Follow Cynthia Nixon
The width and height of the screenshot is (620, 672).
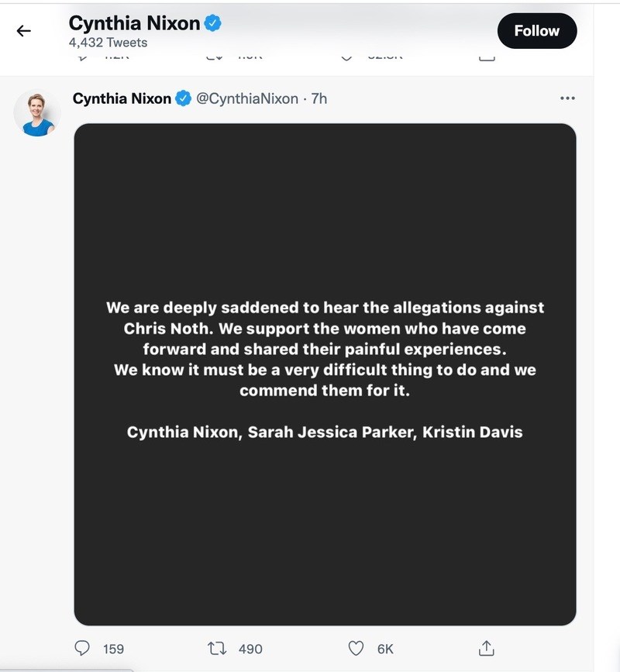(536, 31)
